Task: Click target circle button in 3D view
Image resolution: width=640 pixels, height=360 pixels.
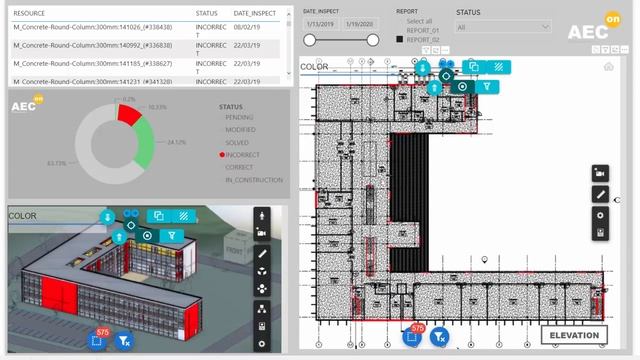Action: coord(147,236)
